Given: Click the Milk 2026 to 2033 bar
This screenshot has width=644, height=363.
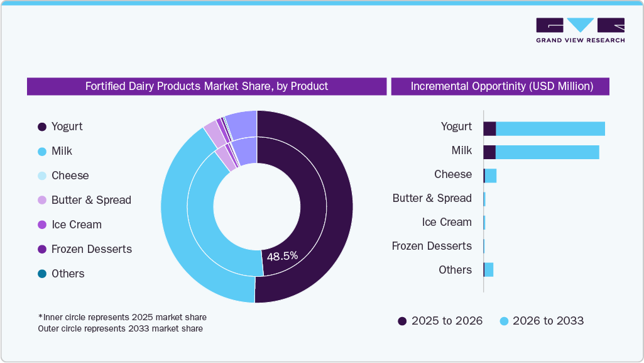Looking at the screenshot, I should click(x=547, y=152).
